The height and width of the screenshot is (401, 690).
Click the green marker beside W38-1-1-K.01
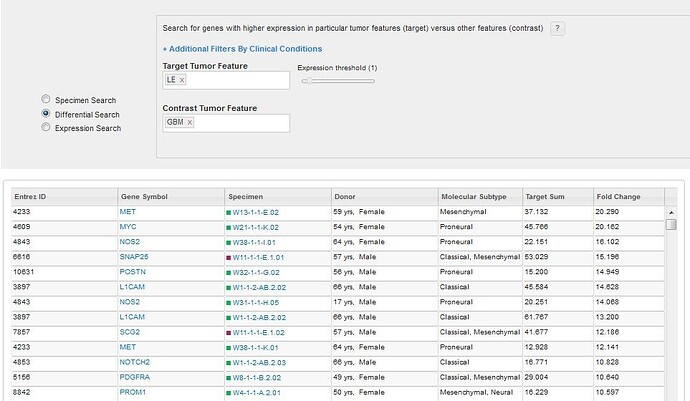click(x=228, y=348)
